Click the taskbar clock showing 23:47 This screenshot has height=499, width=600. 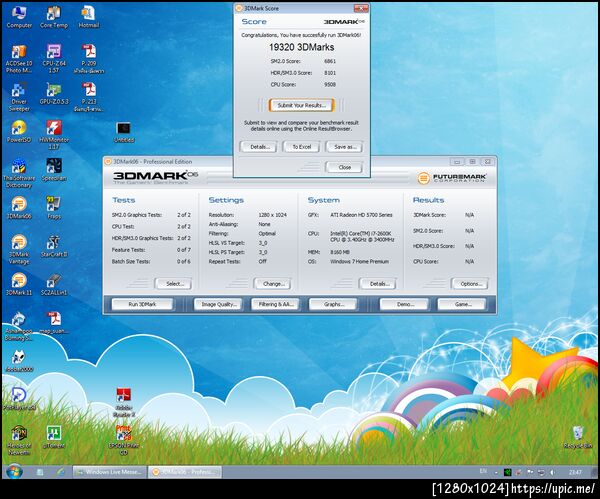(575, 473)
